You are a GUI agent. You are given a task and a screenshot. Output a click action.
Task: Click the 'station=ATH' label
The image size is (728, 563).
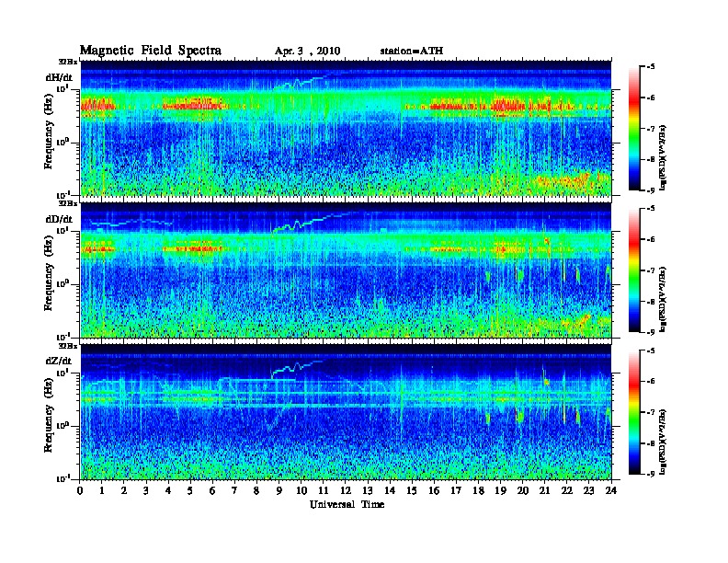click(x=412, y=51)
